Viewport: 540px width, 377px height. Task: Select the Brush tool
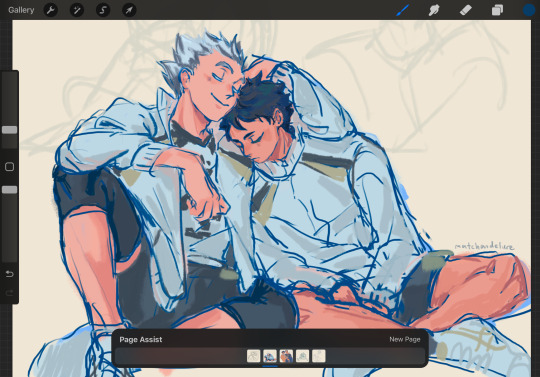click(x=403, y=10)
